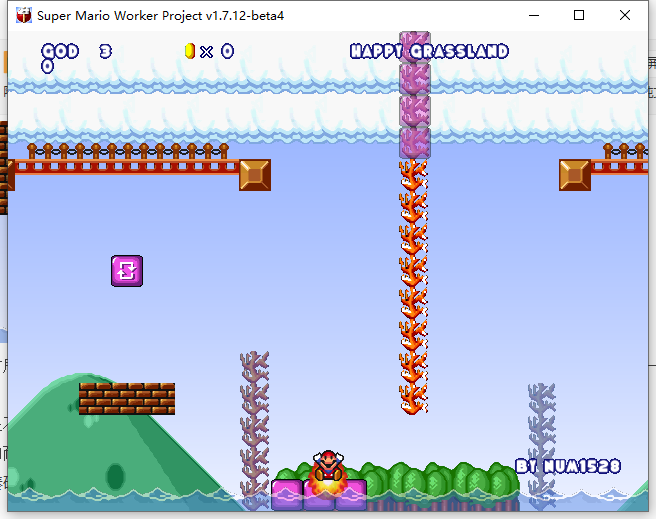Image resolution: width=656 pixels, height=519 pixels.
Task: Click the gold coin icon in the HUD
Action: (190, 51)
